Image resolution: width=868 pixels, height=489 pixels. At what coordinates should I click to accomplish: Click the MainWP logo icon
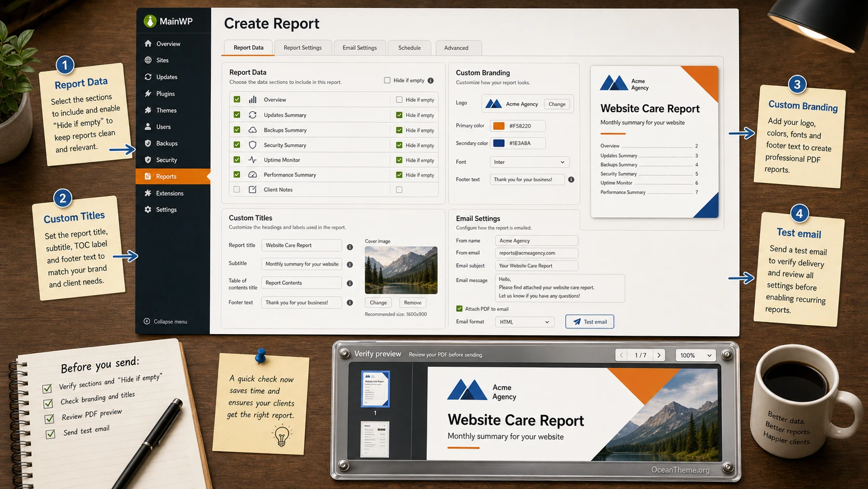pos(150,21)
